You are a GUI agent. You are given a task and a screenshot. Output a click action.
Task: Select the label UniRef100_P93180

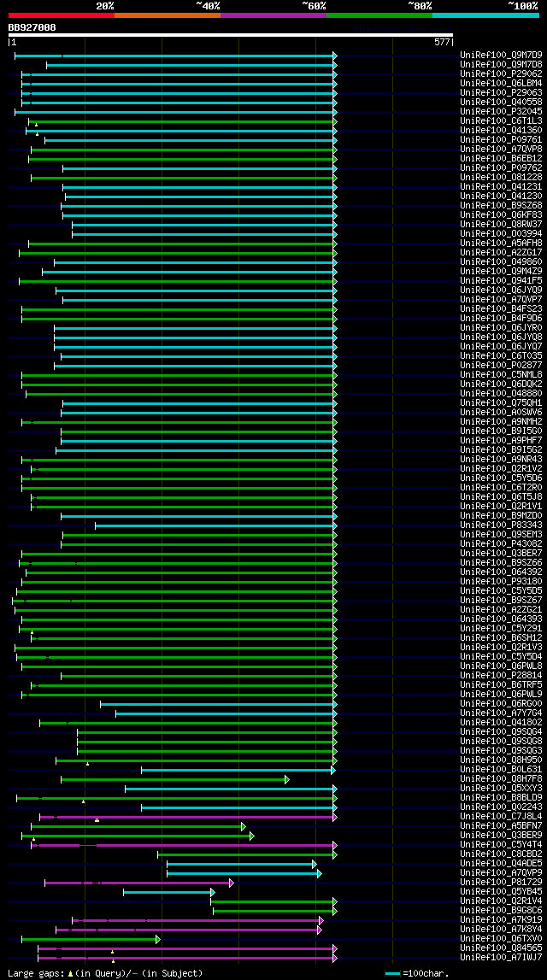pyautogui.click(x=501, y=581)
